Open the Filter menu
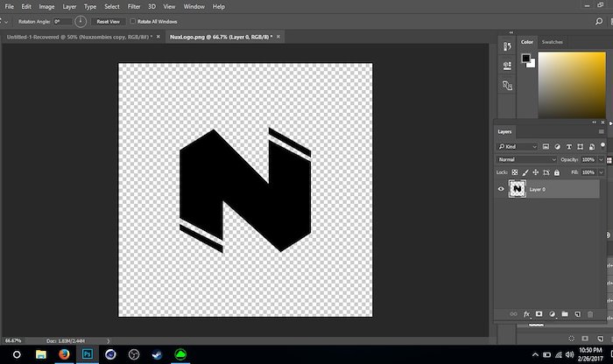This screenshot has height=364, width=613. (134, 7)
